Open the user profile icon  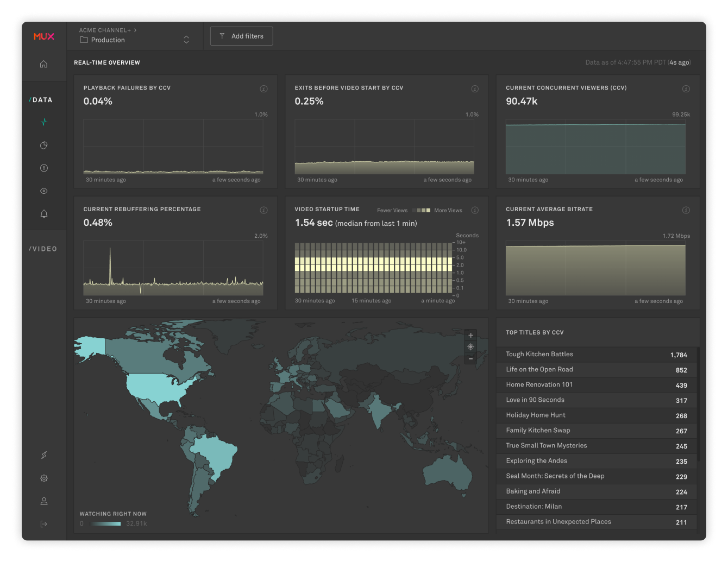(44, 501)
